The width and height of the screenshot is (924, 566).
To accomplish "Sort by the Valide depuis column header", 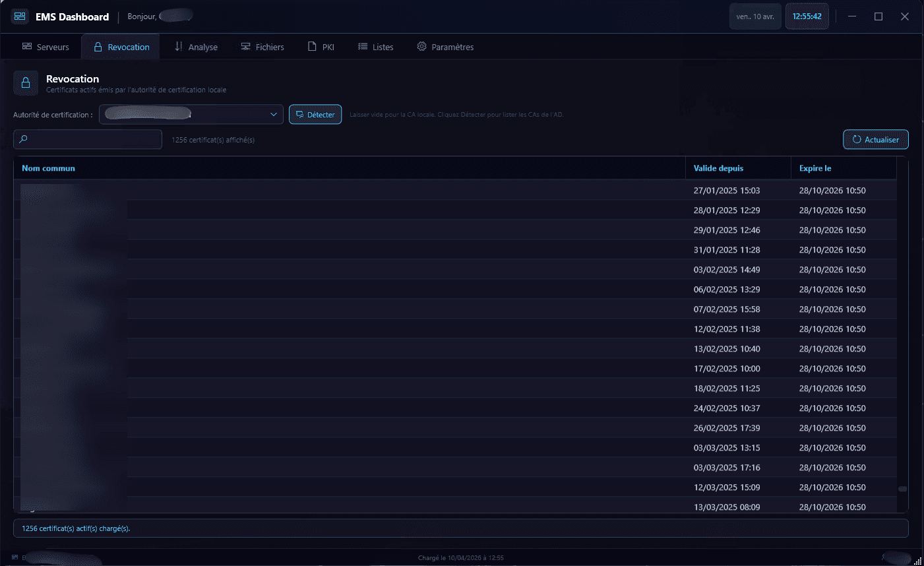I will click(x=718, y=168).
